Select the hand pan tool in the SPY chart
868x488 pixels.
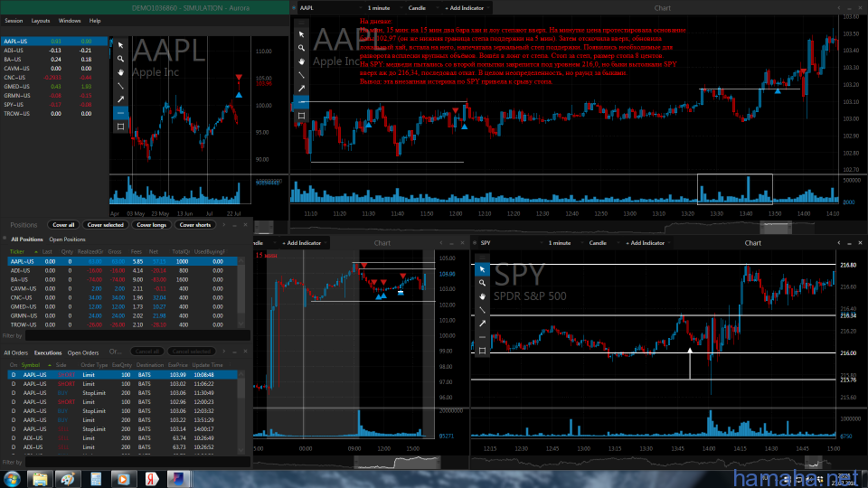pyautogui.click(x=482, y=296)
